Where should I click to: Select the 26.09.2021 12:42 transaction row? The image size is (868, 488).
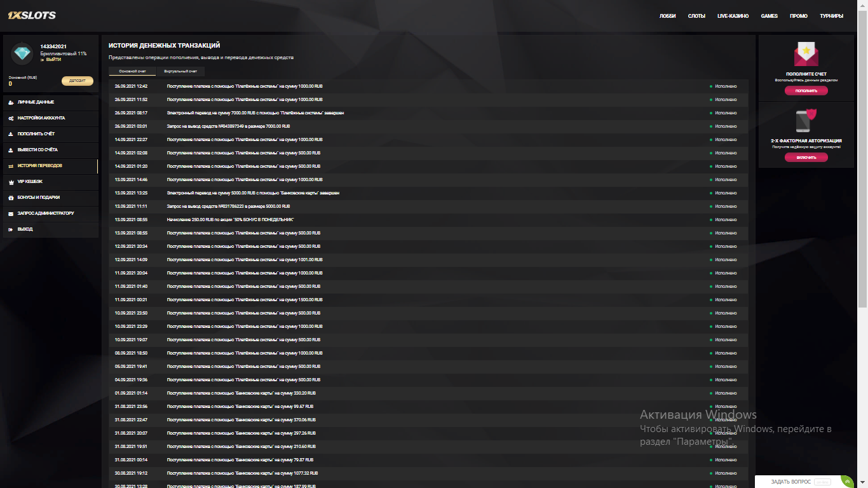(x=424, y=86)
